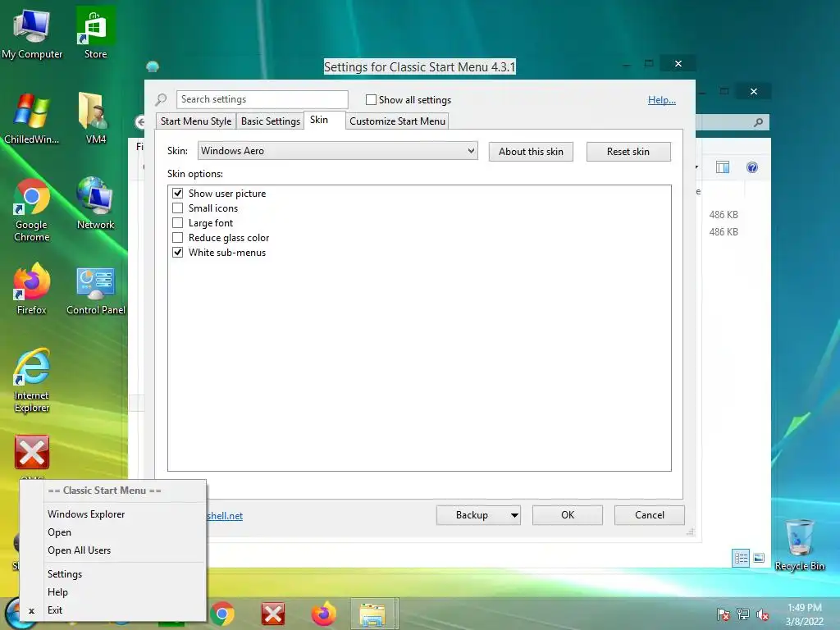Enable Reduce glass color option
840x630 pixels.
tap(178, 237)
